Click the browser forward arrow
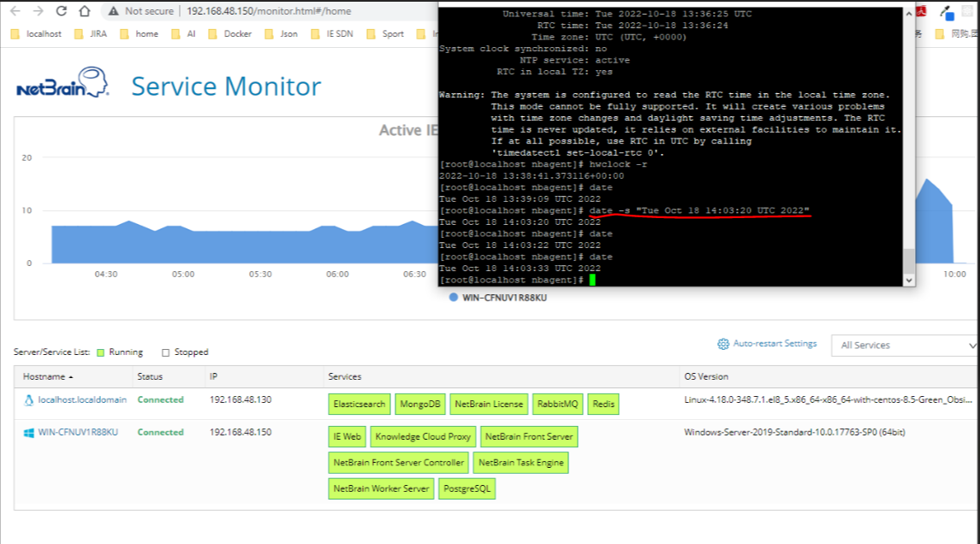Image resolution: width=980 pixels, height=544 pixels. [x=39, y=11]
